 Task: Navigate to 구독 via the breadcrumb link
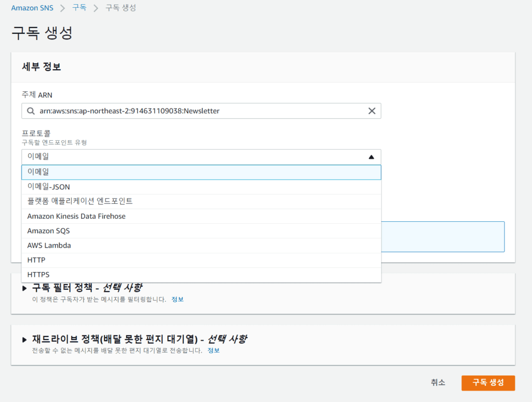tap(79, 8)
